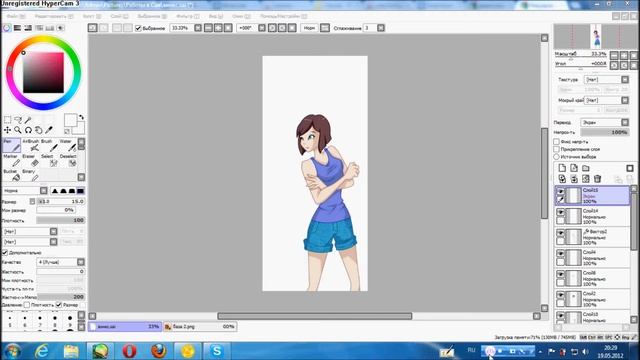The height and width of the screenshot is (360, 640).
Task: Open the Редактировать menu
Action: click(x=54, y=16)
